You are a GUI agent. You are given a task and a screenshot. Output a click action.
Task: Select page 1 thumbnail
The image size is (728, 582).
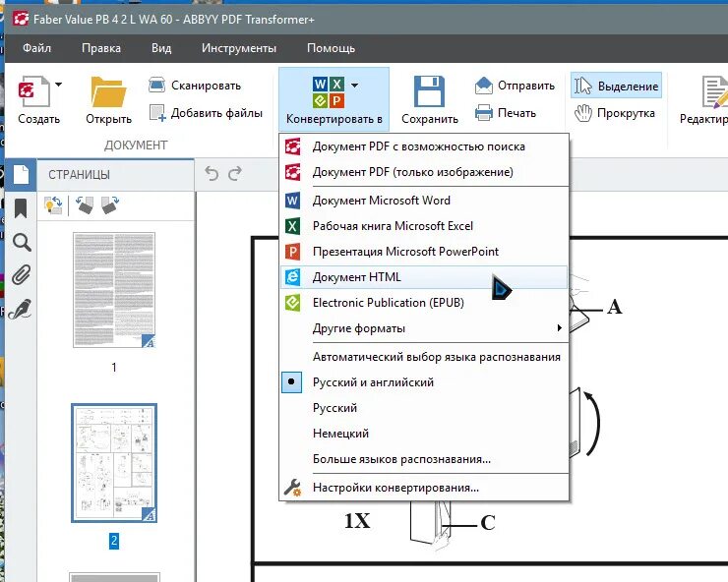point(114,290)
